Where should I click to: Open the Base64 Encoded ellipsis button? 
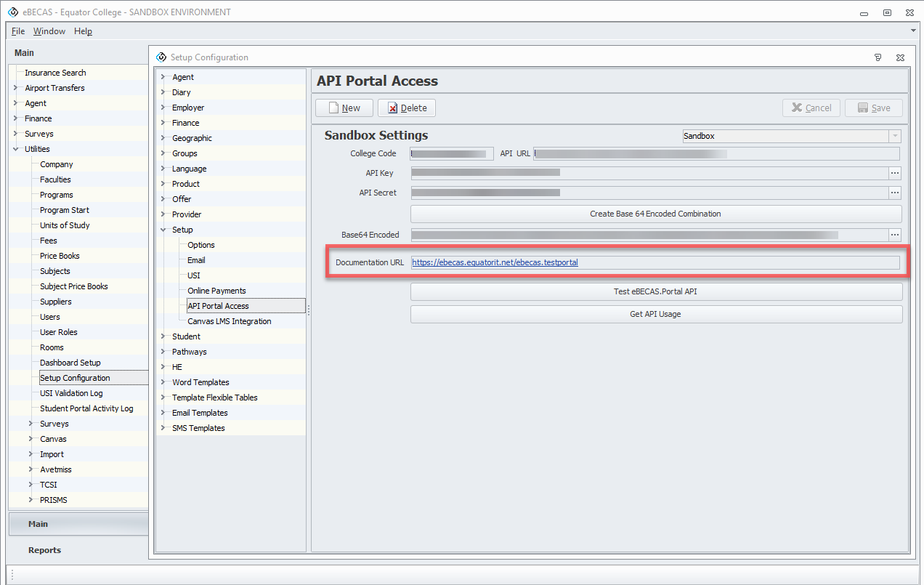tap(895, 235)
